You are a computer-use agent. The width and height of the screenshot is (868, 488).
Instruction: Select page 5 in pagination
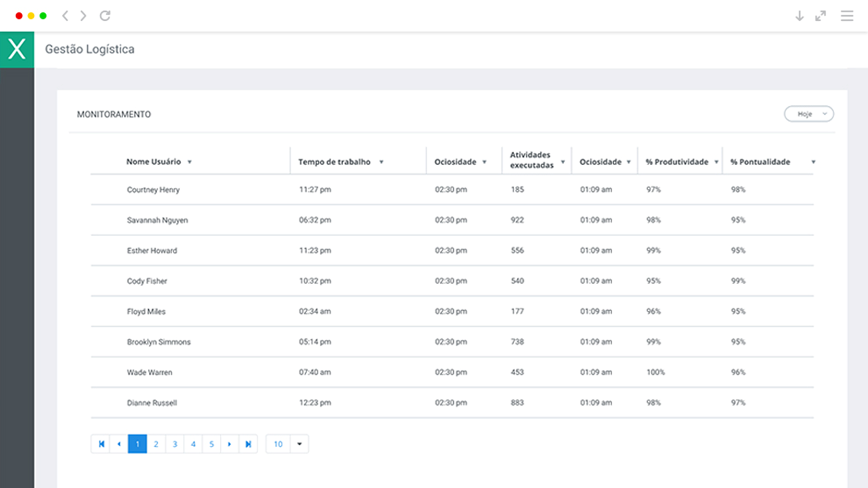tap(211, 444)
